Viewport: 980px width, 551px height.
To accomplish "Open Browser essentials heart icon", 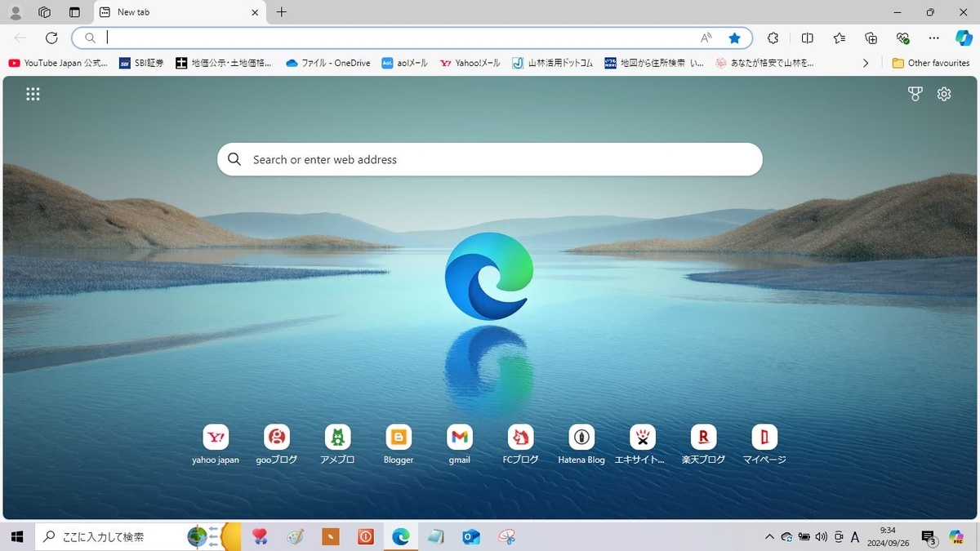I will tap(902, 38).
